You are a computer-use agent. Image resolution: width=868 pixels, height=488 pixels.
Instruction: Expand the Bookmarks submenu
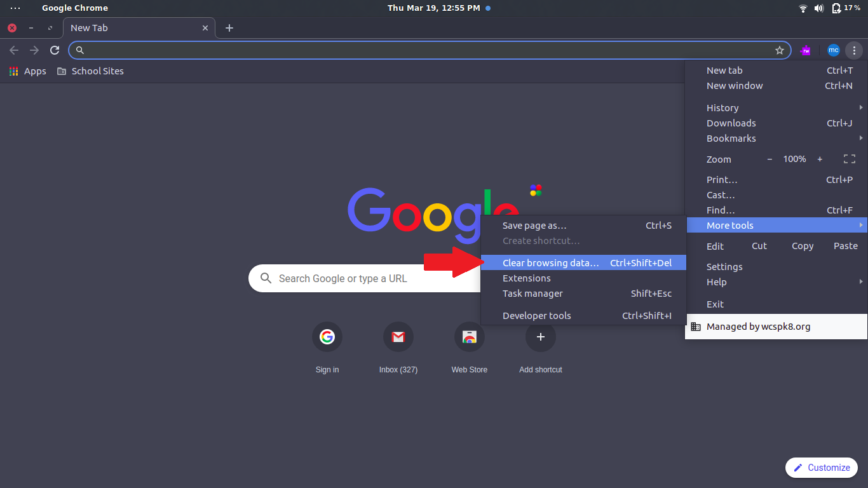(776, 139)
